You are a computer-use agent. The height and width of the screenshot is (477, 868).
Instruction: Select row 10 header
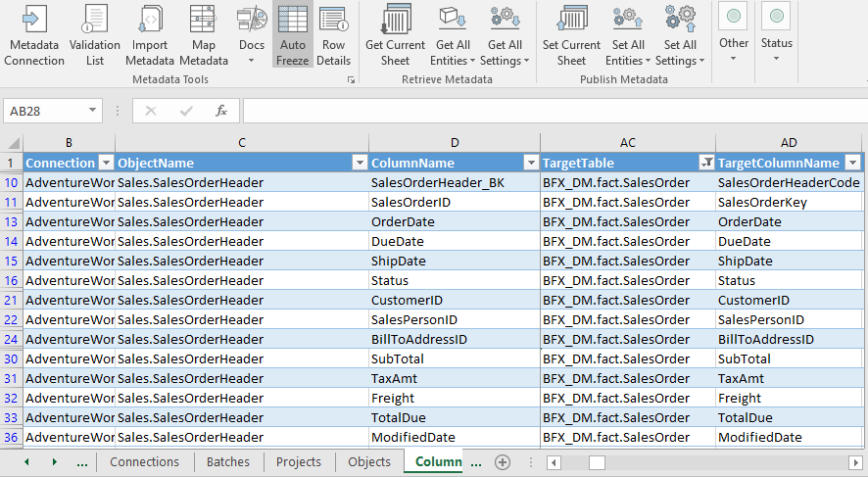(11, 182)
